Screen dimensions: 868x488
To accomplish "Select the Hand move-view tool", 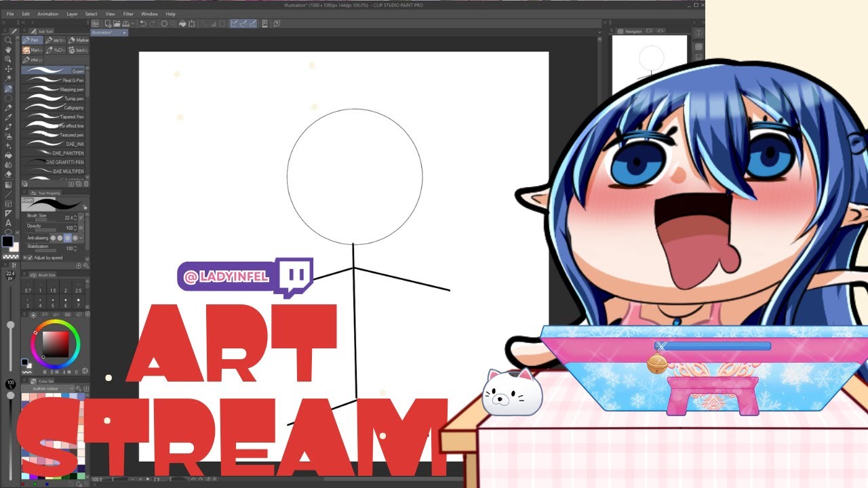I will click(x=8, y=50).
